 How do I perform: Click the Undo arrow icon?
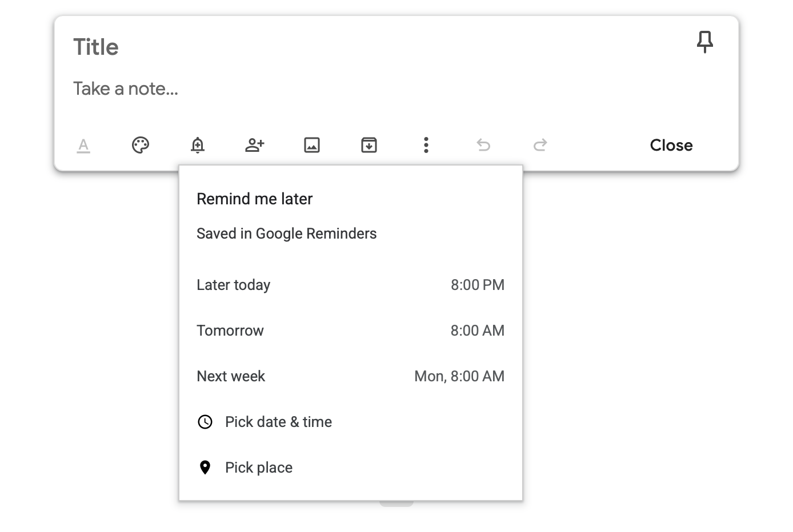pyautogui.click(x=483, y=145)
